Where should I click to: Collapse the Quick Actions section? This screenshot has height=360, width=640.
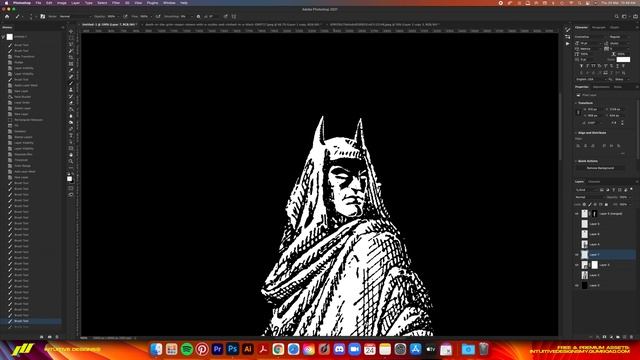[x=576, y=161]
